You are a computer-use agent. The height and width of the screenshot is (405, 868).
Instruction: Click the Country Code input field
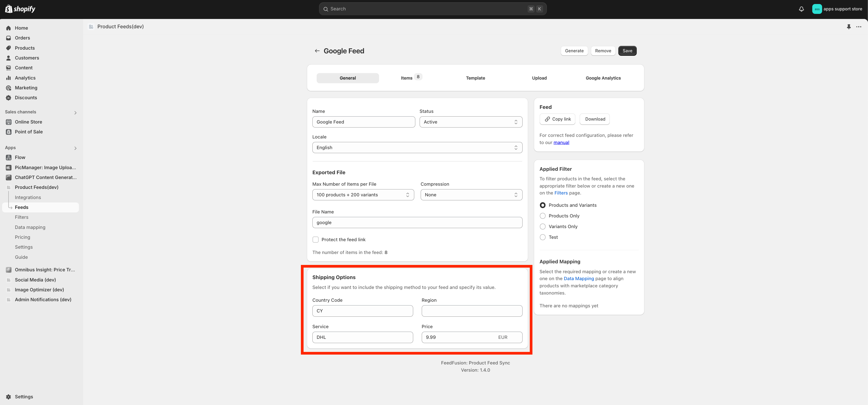(363, 311)
